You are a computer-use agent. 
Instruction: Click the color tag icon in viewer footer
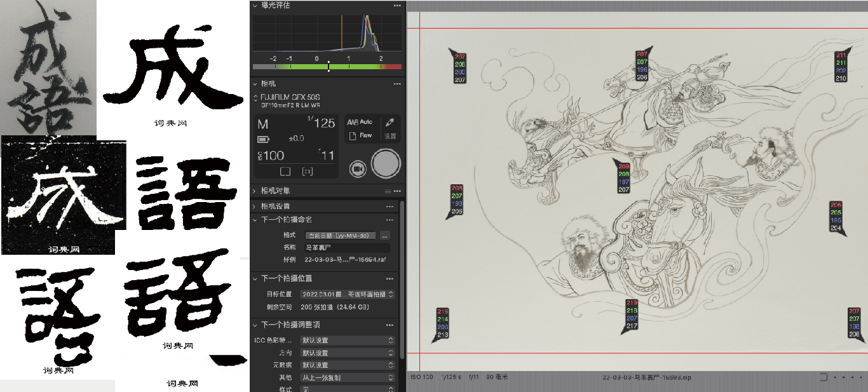tap(824, 377)
